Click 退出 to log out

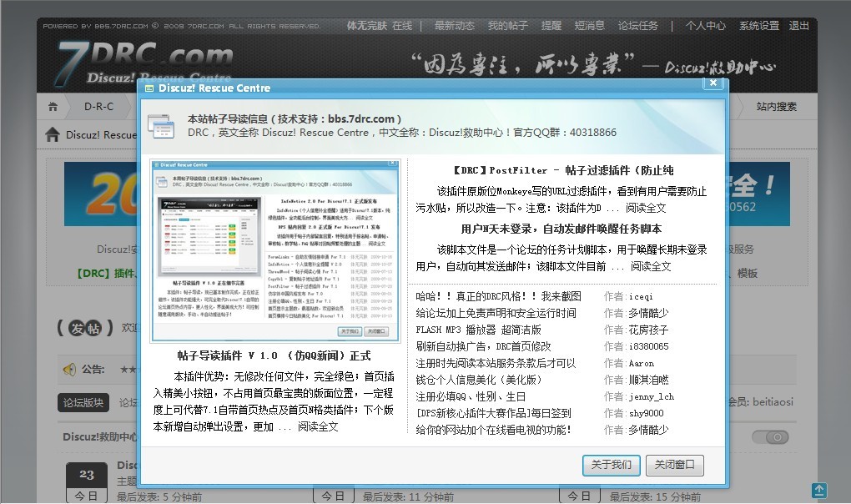click(x=799, y=26)
